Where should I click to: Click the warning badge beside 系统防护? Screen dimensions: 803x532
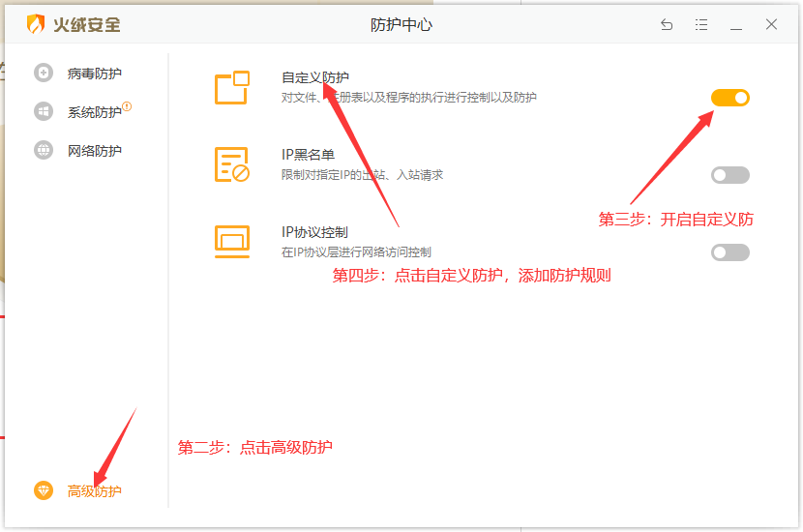tap(127, 107)
